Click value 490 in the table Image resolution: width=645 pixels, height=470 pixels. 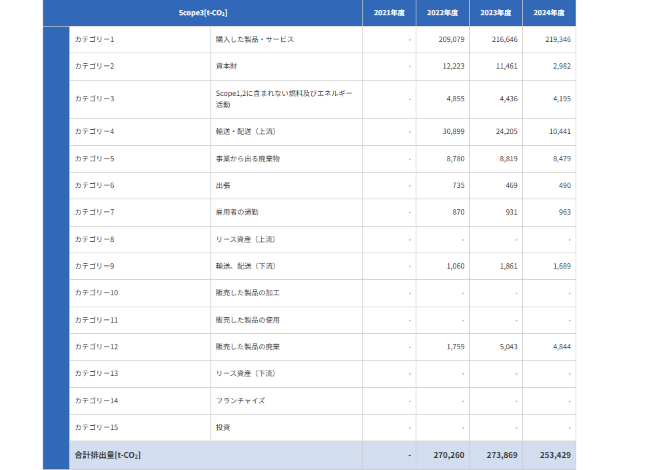coord(565,185)
